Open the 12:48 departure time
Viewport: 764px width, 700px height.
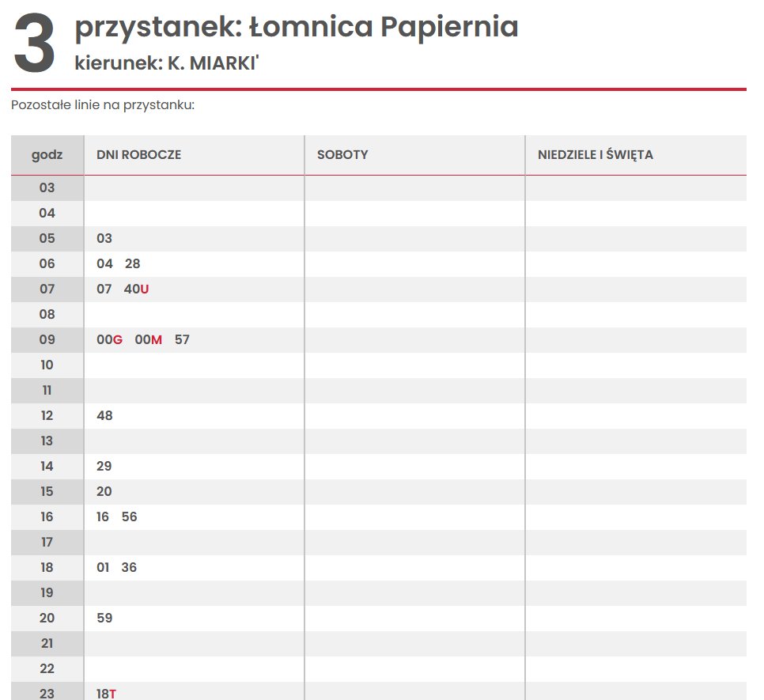coord(104,415)
